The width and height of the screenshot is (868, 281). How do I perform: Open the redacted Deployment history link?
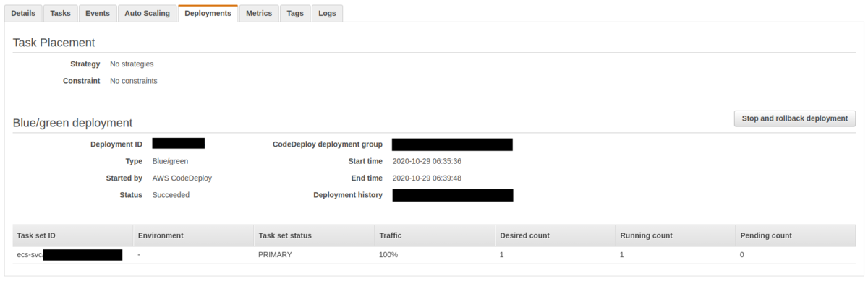(453, 195)
